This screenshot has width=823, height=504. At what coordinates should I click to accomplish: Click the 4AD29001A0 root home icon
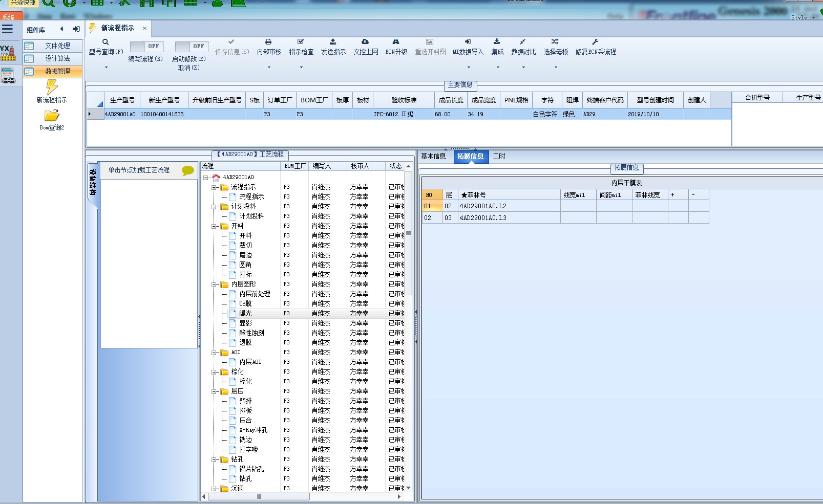click(216, 178)
